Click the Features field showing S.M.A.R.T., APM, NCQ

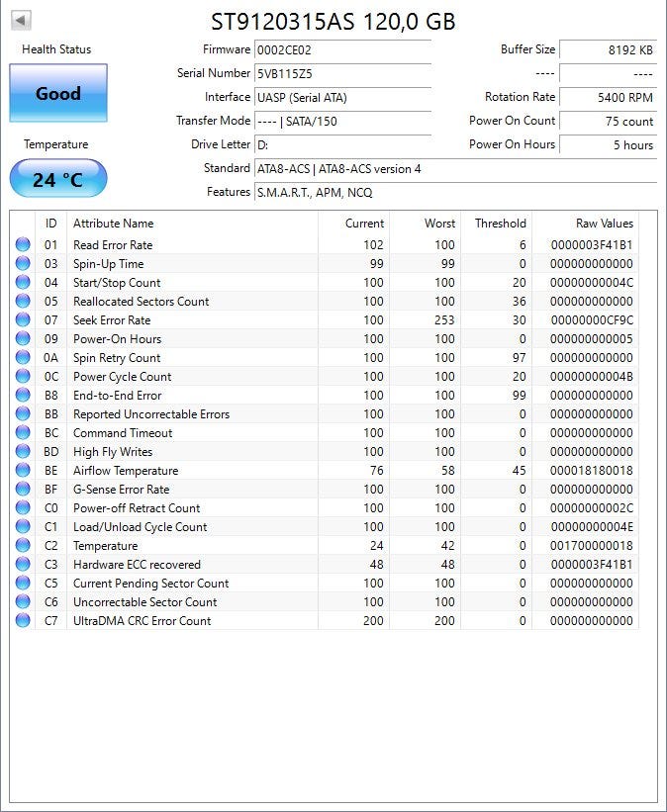455,193
